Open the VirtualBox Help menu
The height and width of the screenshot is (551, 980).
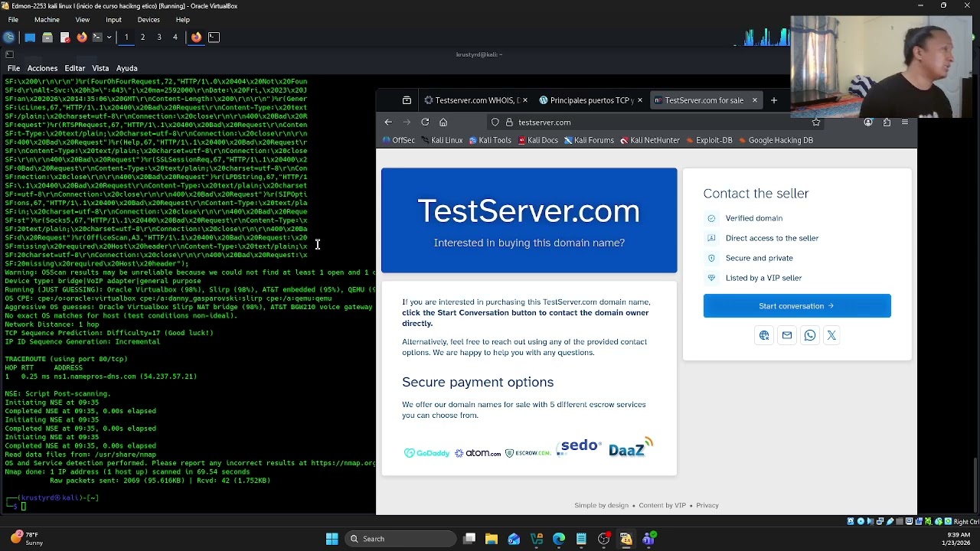pos(182,19)
